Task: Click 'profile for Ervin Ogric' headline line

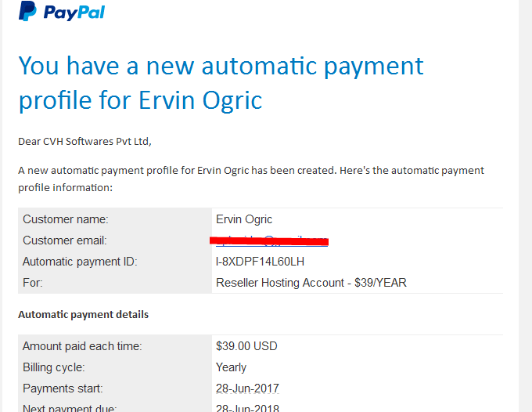Action: click(x=141, y=100)
